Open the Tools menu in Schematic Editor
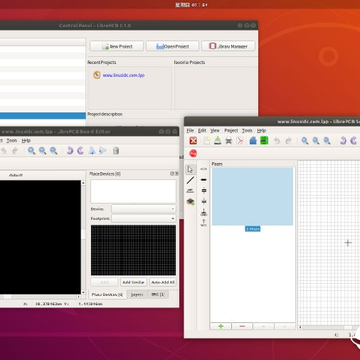The width and height of the screenshot is (360, 360). [x=247, y=130]
